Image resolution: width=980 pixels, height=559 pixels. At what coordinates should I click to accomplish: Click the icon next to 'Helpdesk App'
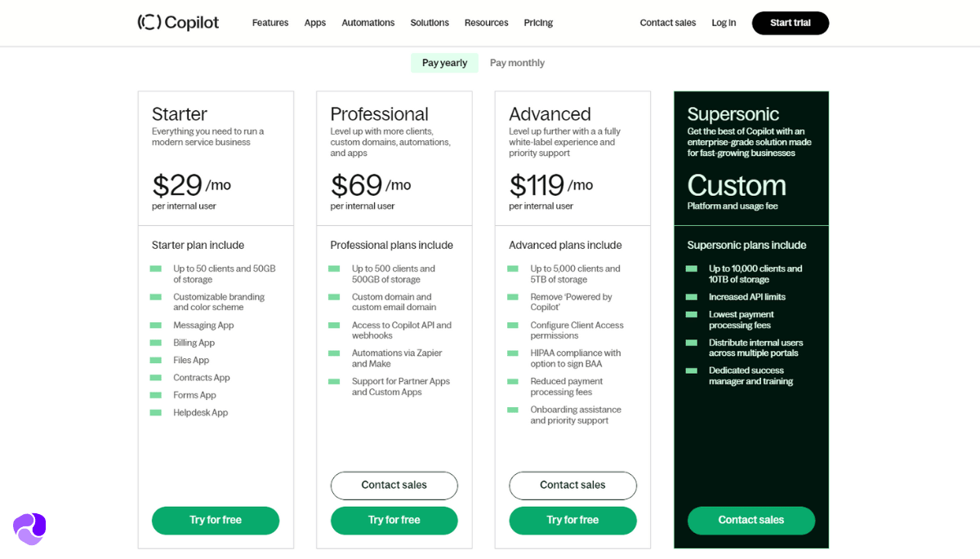pos(155,412)
